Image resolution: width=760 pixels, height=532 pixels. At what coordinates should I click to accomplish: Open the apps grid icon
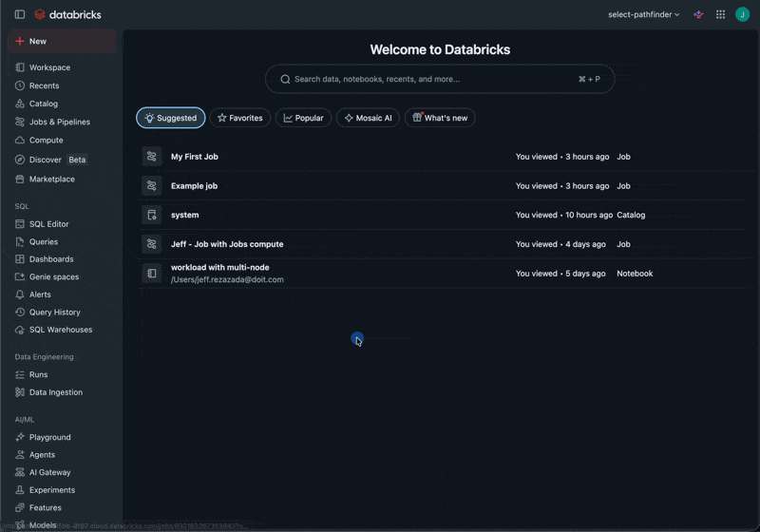pyautogui.click(x=720, y=14)
